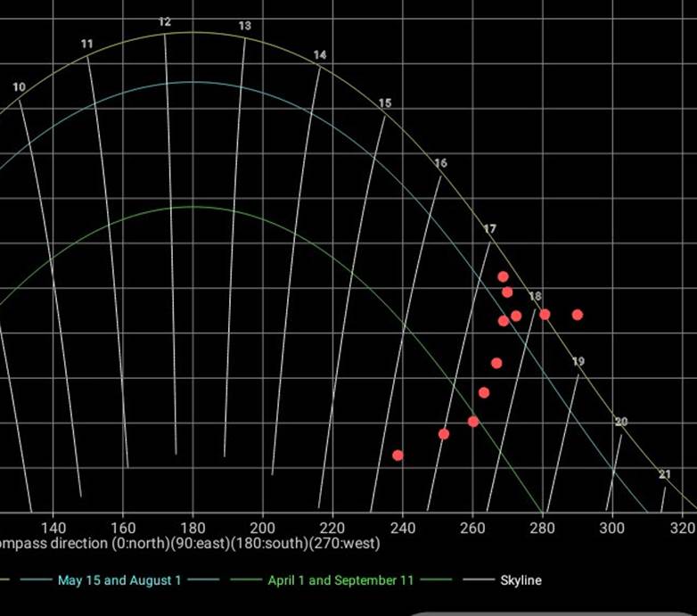
Task: Toggle the May 15 and August 1 legend
Action: pos(119,580)
